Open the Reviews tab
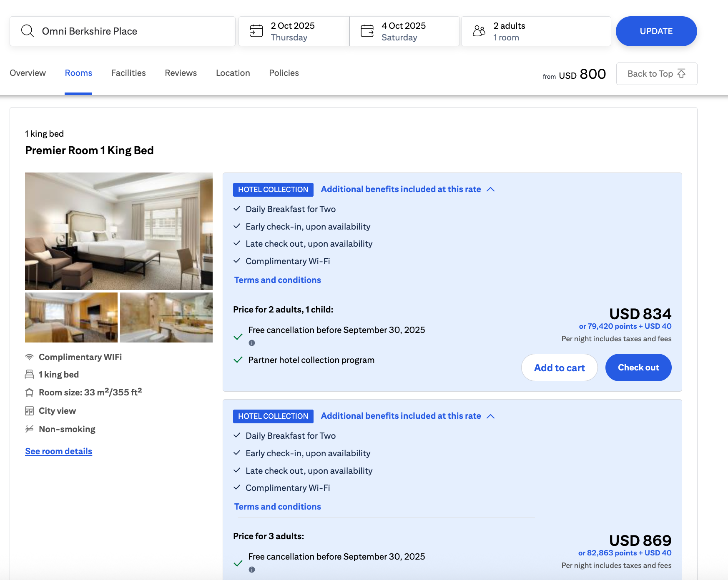 181,73
